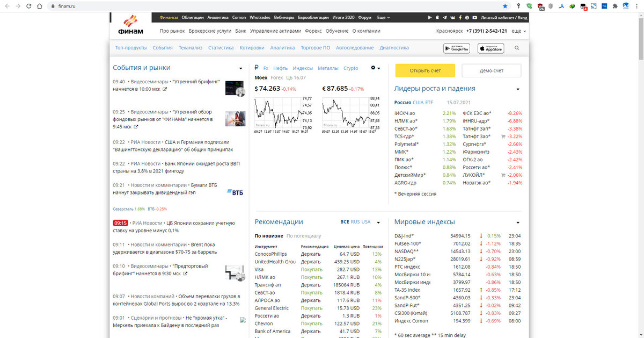Show the ETF leaders tab
This screenshot has height=338, width=644.
tap(429, 102)
